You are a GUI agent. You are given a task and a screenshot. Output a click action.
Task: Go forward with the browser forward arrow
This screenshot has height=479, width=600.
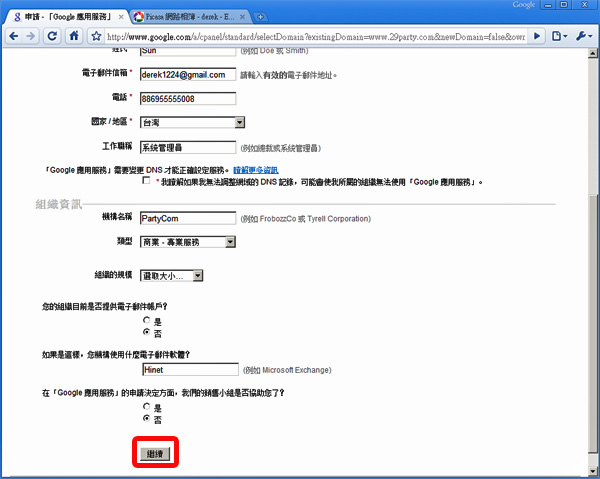click(31, 36)
